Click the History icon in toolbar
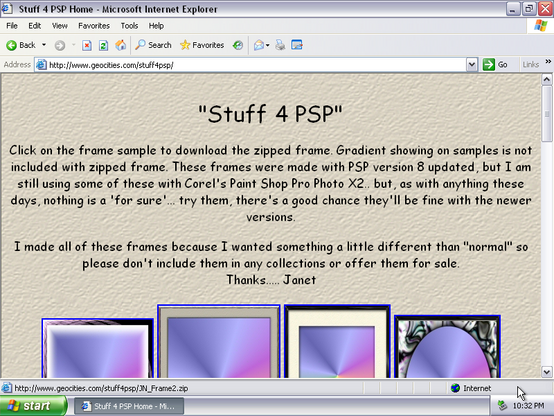Screen dimensions: 554x416 (x=238, y=45)
